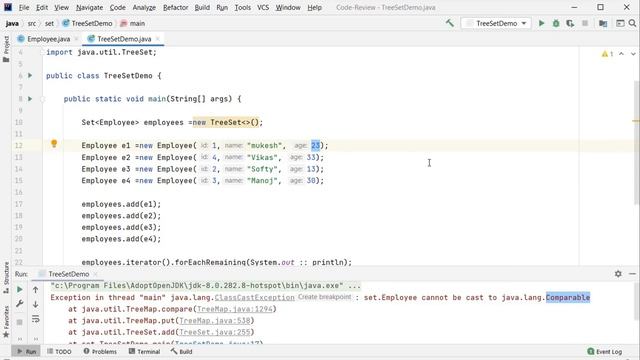640x360 pixels.
Task: Open the Build menu
Action: tap(202, 7)
